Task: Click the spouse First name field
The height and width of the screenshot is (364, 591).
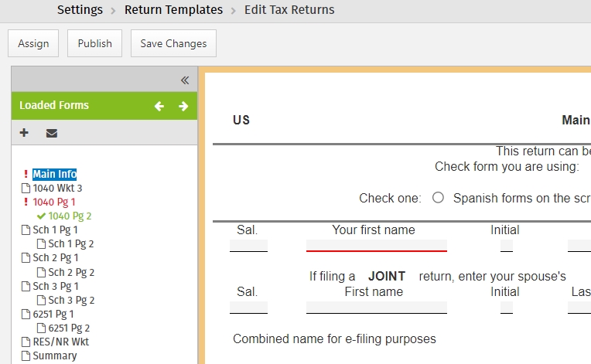Action: (x=377, y=307)
